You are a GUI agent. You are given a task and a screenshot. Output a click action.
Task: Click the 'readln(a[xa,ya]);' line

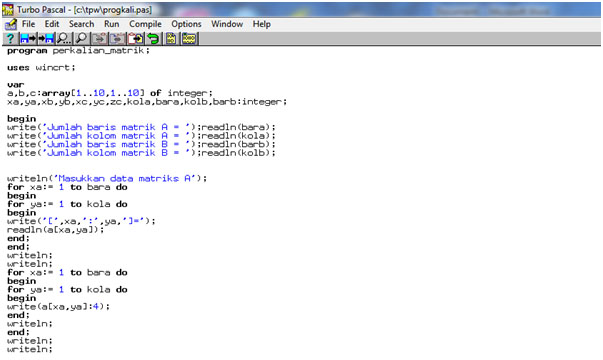tap(55, 230)
